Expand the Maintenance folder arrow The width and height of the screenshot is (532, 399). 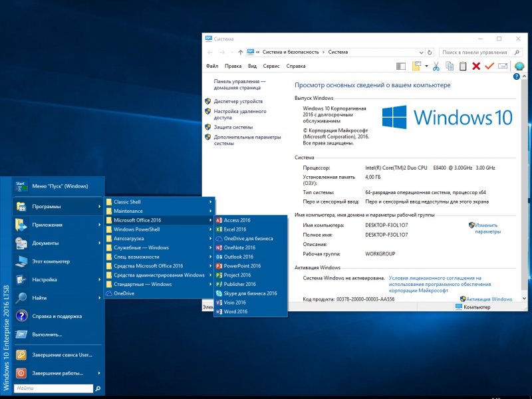click(211, 211)
